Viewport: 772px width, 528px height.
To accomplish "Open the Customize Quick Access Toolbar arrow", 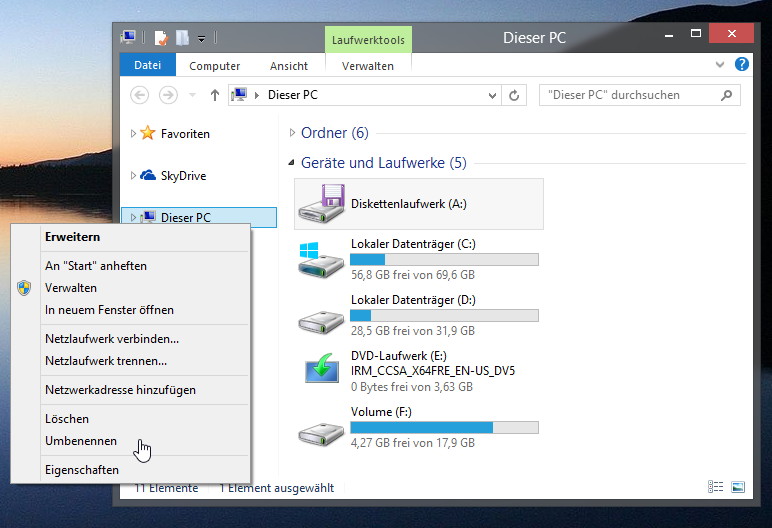I will (x=201, y=38).
